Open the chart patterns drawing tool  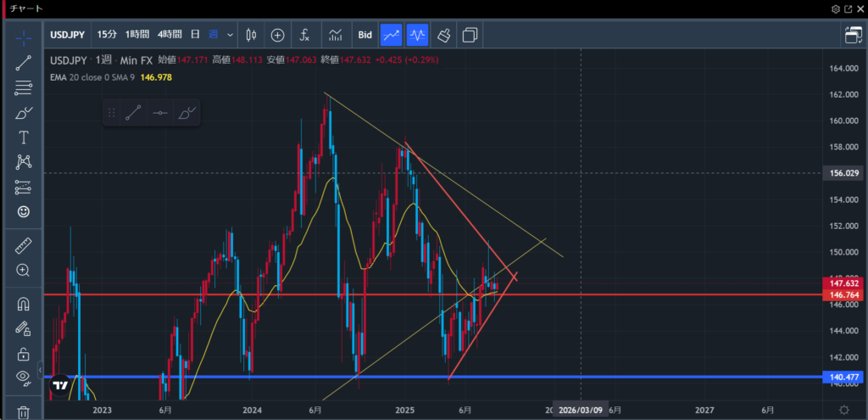pyautogui.click(x=23, y=162)
